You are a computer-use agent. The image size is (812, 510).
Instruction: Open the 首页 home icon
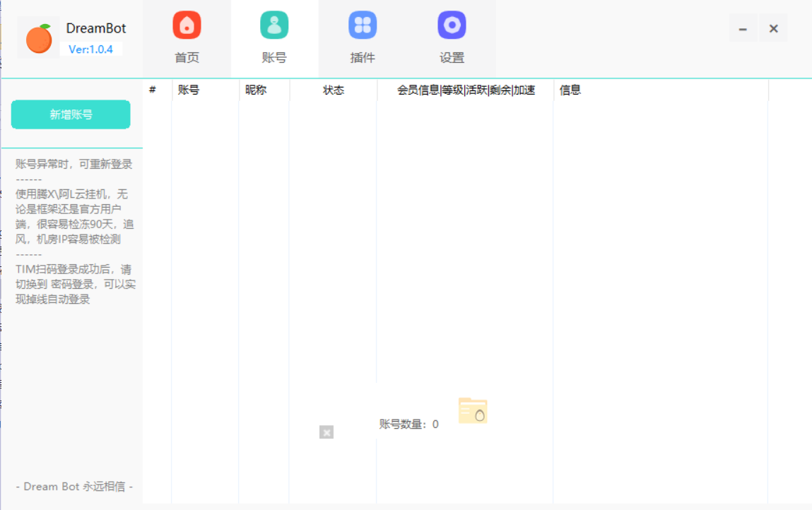[187, 25]
